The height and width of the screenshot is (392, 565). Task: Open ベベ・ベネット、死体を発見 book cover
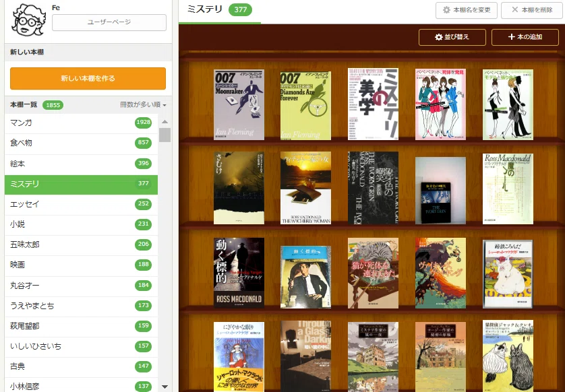(440, 104)
